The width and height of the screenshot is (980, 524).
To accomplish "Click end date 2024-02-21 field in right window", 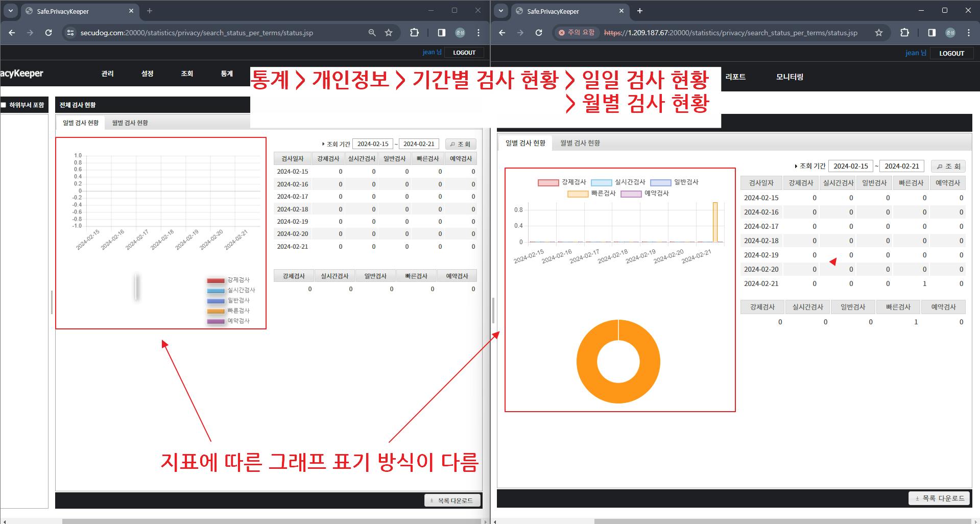I will pos(902,166).
